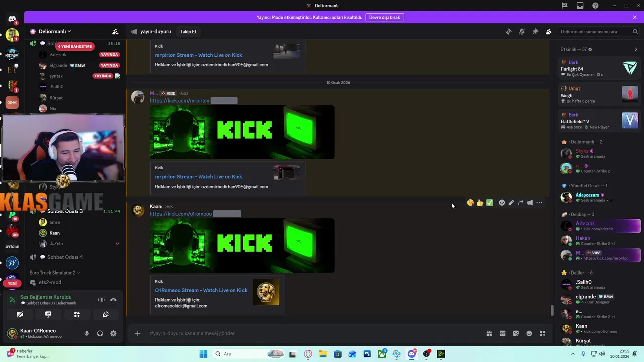Open the threads icon in channel header
Screen dimensions: 644x362
point(508,31)
